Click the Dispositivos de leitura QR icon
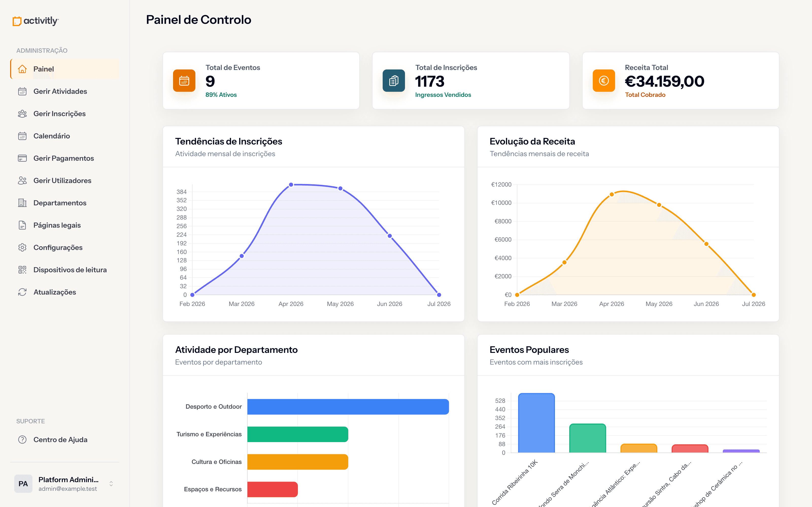The width and height of the screenshot is (812, 507). pyautogui.click(x=22, y=270)
